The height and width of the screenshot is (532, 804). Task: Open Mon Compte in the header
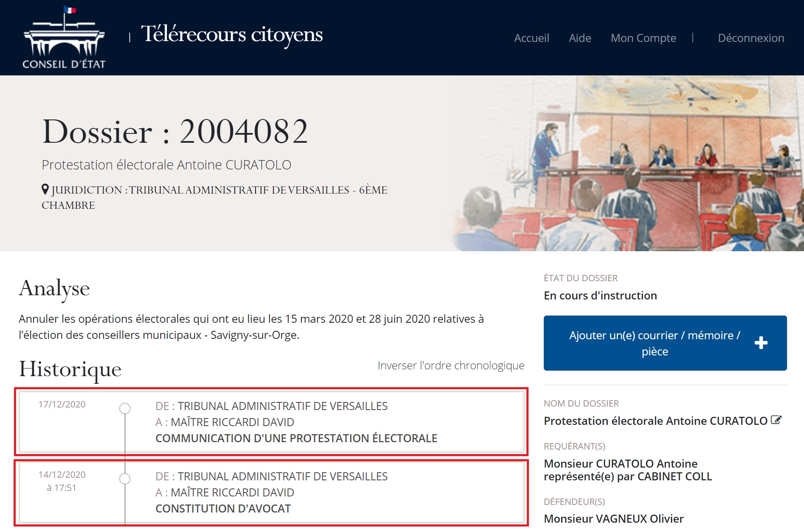(643, 38)
